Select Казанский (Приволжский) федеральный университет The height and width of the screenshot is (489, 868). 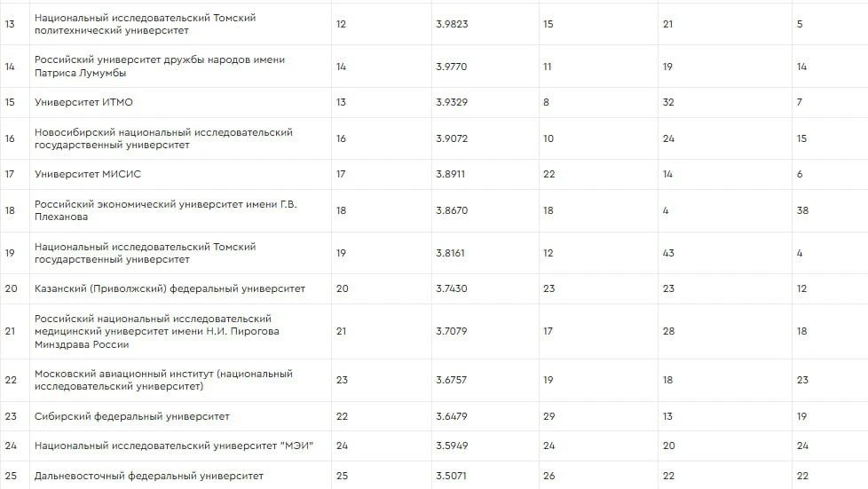(170, 289)
